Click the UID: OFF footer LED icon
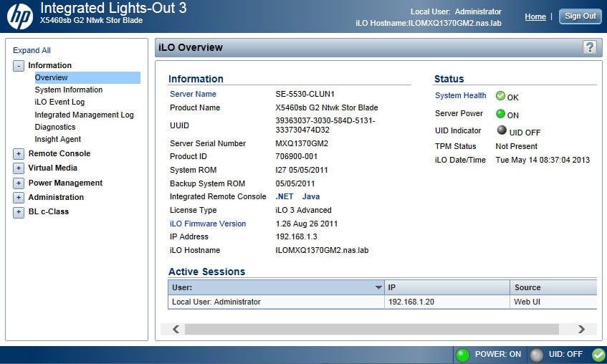 [537, 355]
